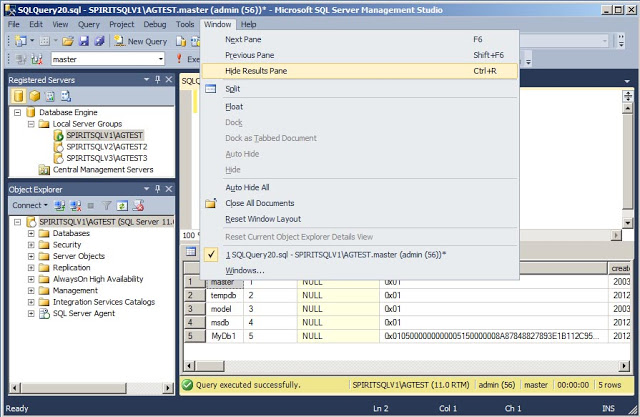Image resolution: width=640 pixels, height=417 pixels.
Task: Select row header 3 in results grid
Action: click(x=194, y=309)
